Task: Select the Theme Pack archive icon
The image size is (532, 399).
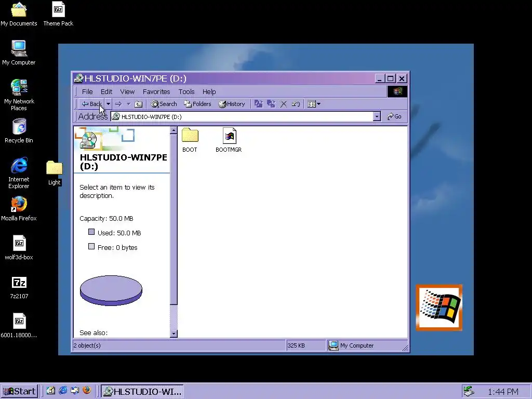Action: (58, 14)
